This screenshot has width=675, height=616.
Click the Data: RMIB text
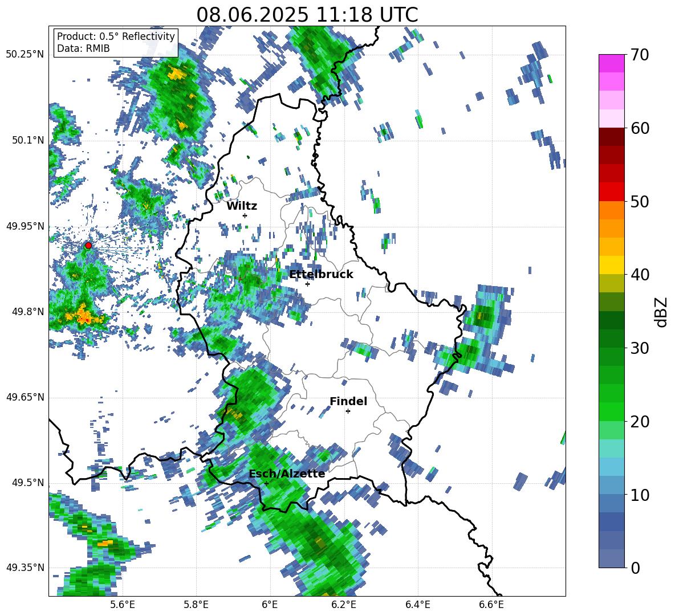pos(83,48)
